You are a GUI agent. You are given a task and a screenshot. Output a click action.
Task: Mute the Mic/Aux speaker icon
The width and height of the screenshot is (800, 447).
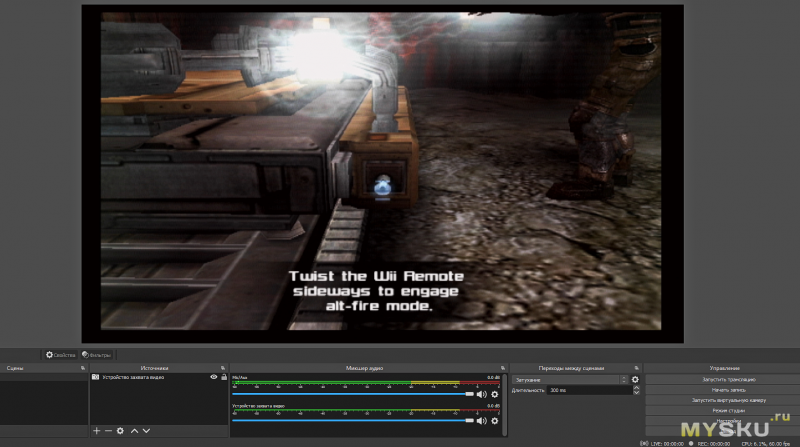coord(482,394)
